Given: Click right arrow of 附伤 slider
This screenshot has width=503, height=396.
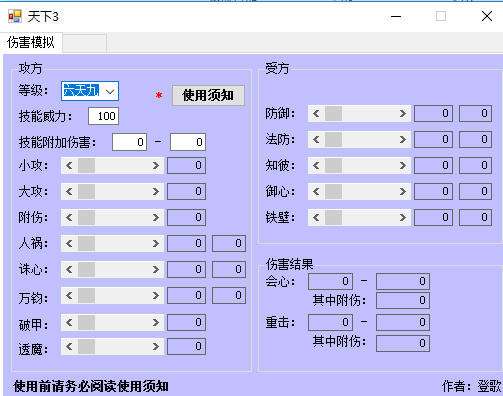Looking at the screenshot, I should coord(156,218).
